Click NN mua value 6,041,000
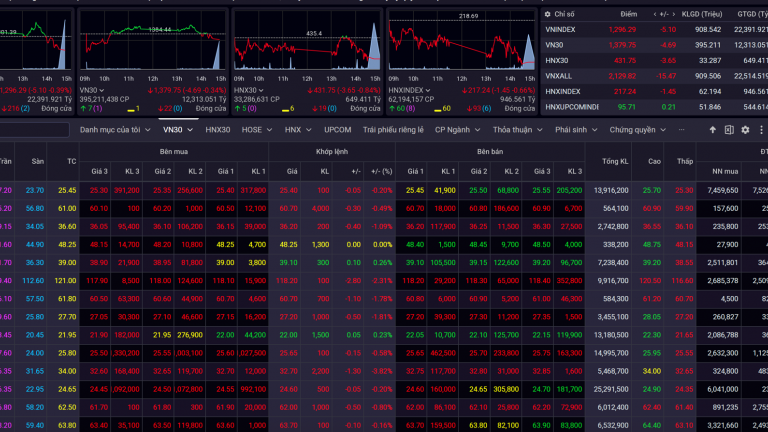 722,389
